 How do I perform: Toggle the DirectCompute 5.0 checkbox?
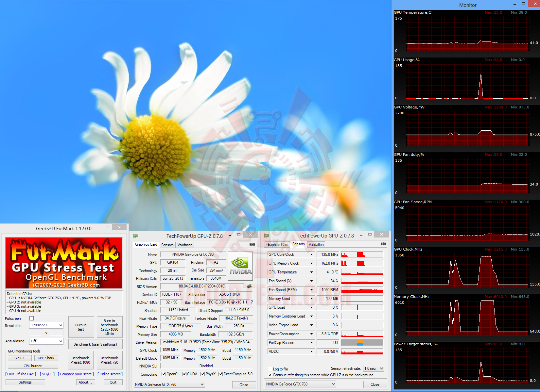(221, 374)
